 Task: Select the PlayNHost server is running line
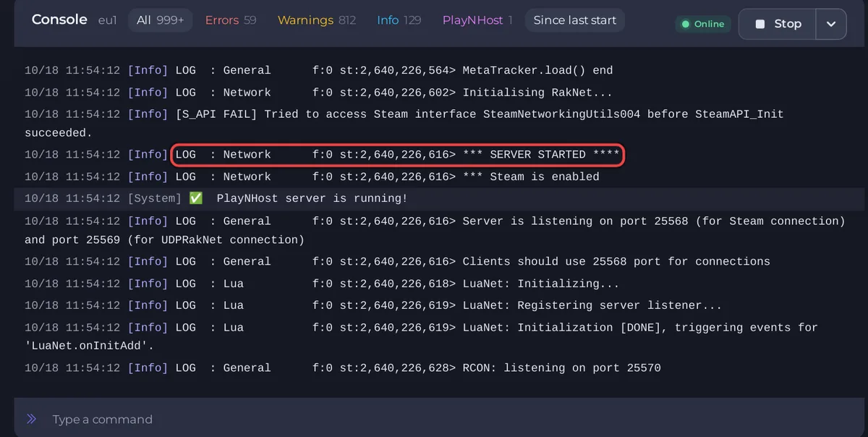439,198
